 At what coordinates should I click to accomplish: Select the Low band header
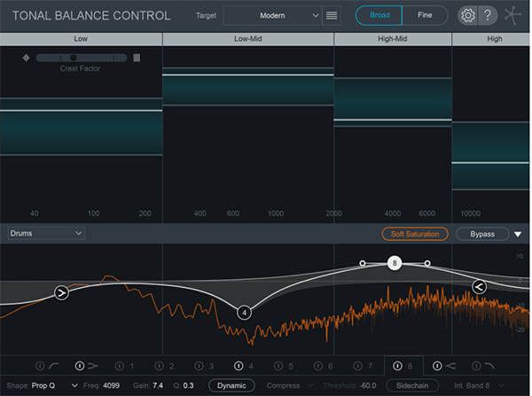click(81, 39)
